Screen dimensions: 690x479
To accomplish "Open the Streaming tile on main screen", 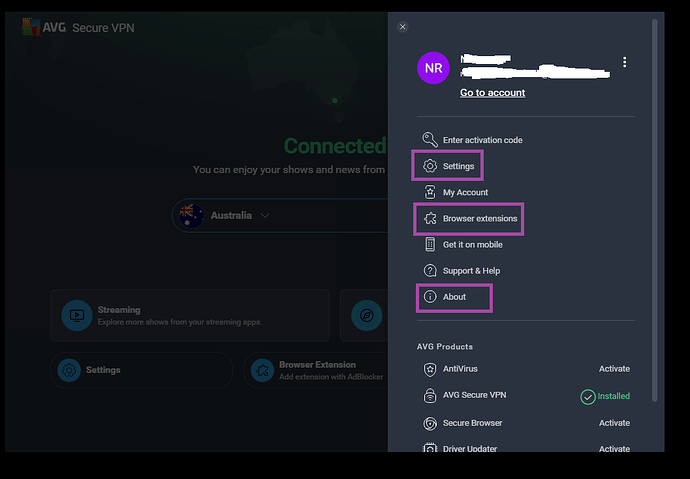I will [x=190, y=316].
